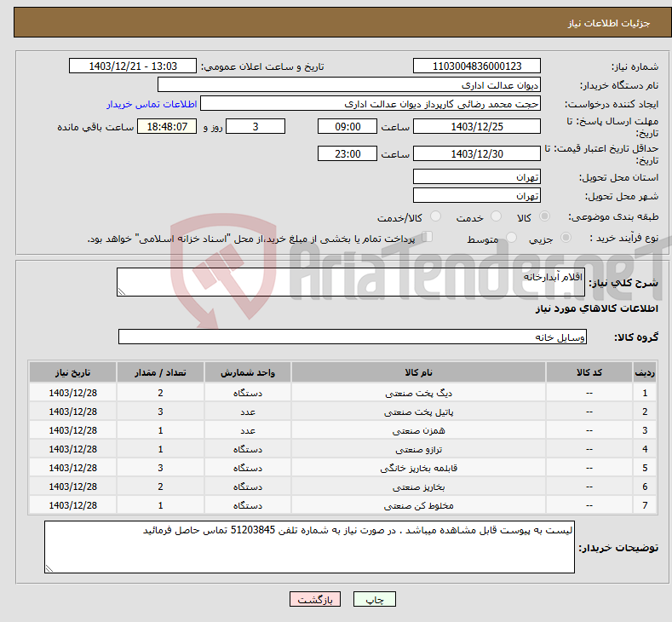672x622 pixels.
Task: Click the unit cell in the همزن صنعتی row
Action: (248, 430)
